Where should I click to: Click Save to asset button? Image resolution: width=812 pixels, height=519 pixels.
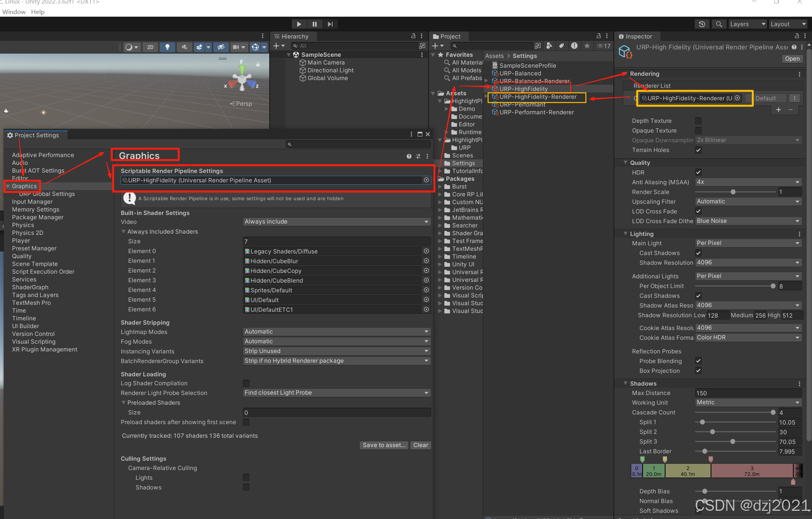click(384, 445)
